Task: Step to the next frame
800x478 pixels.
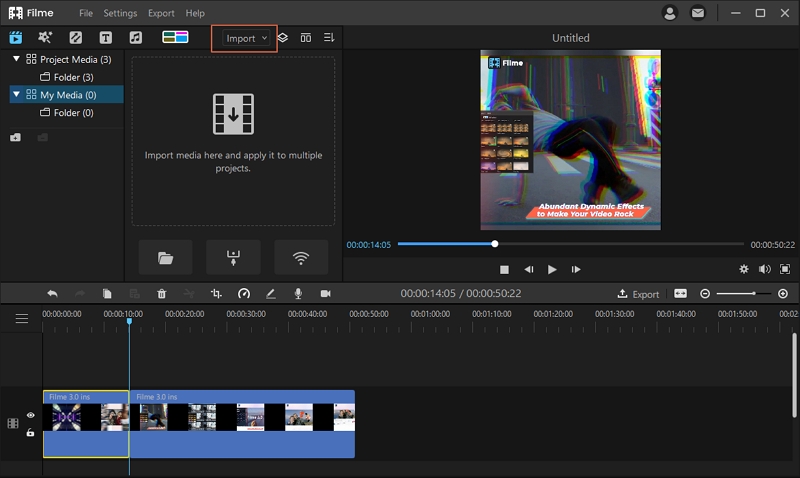Action: click(x=576, y=269)
